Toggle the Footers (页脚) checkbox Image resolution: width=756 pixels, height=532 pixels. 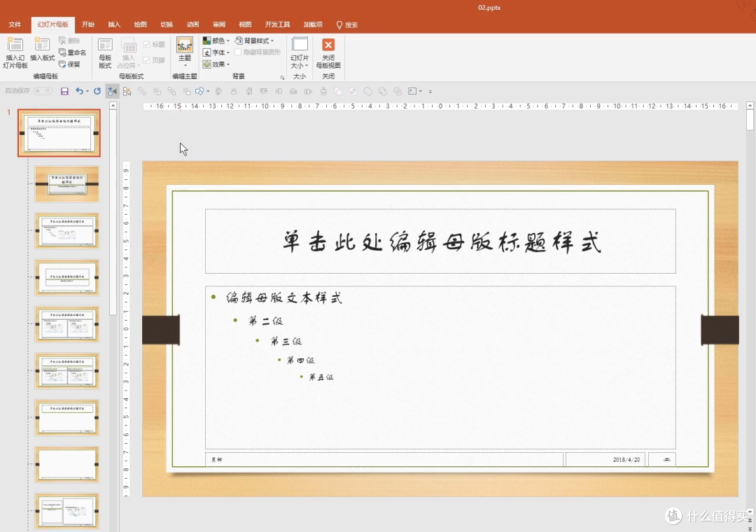coord(146,60)
